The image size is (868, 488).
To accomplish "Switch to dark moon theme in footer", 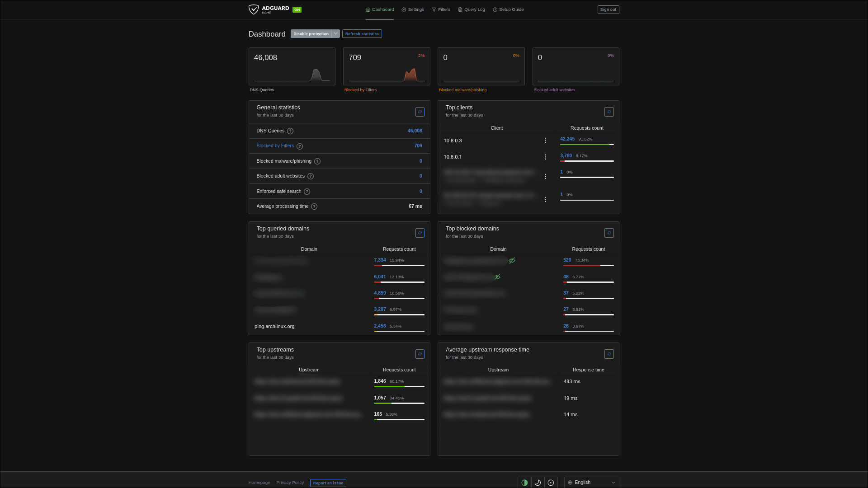I will 538,483.
